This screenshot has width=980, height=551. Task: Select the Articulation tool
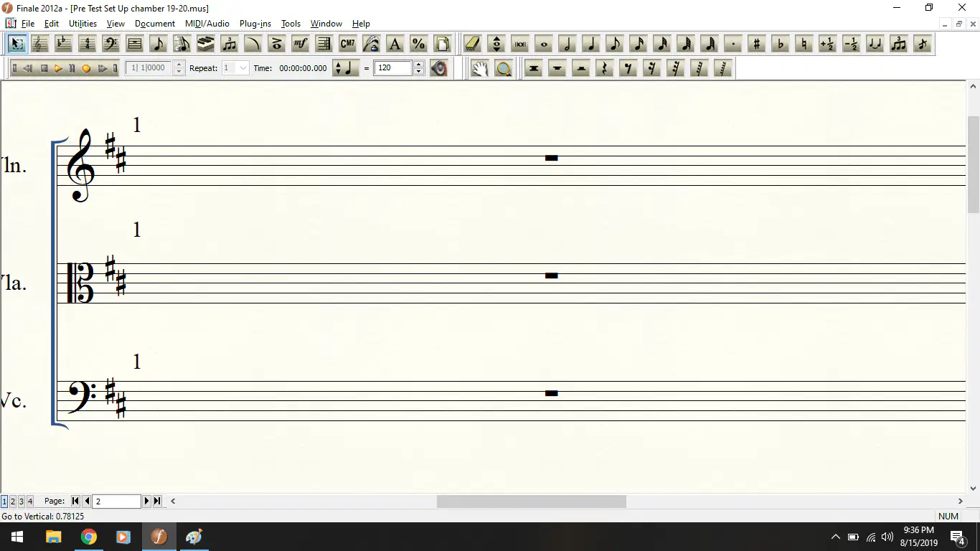(276, 44)
